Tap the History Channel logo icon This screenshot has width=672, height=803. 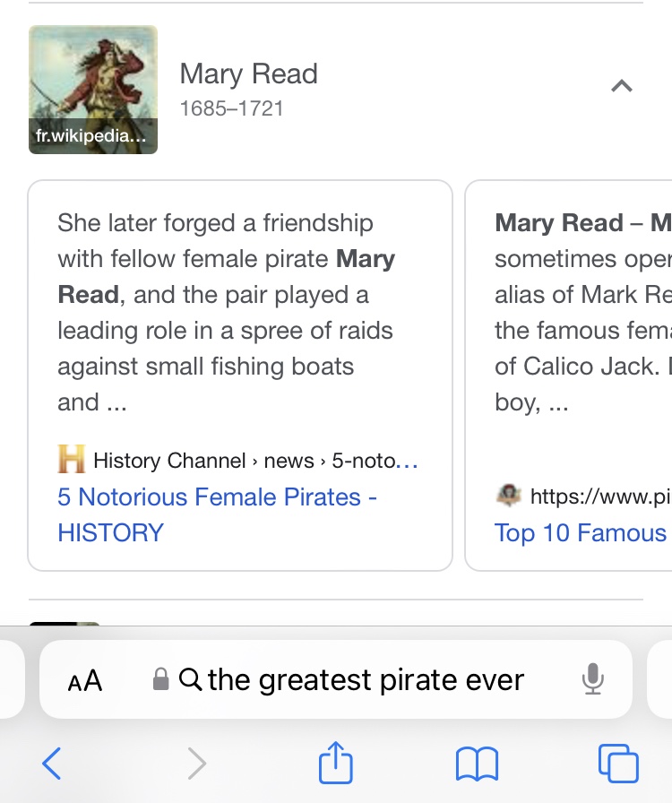(71, 461)
